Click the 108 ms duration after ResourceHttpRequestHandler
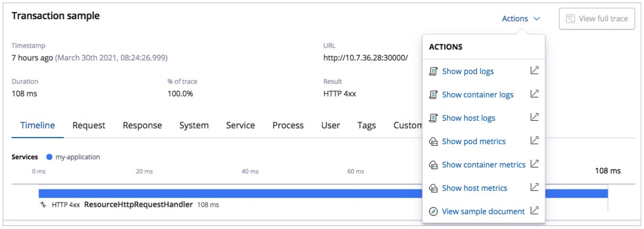This screenshot has width=644, height=229. click(208, 205)
